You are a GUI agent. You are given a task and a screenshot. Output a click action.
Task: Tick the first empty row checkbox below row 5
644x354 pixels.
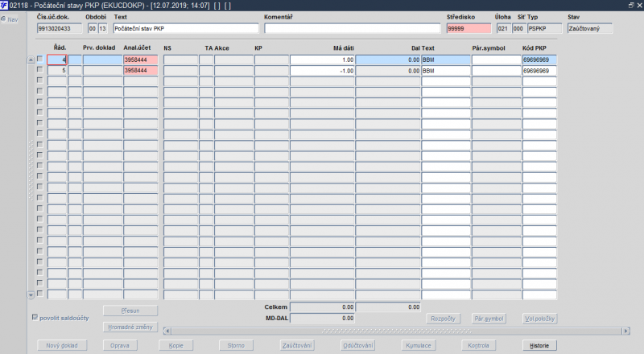39,80
